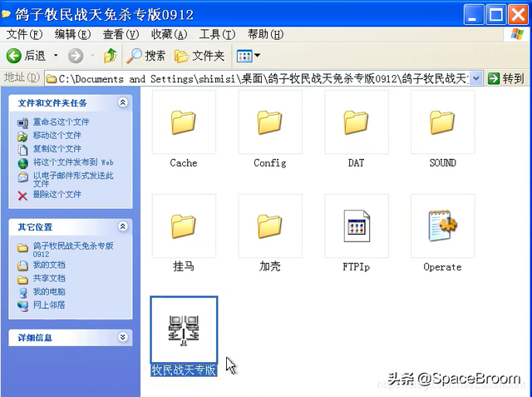This screenshot has height=397, width=532.
Task: Open the 编辑(E) menu
Action: coord(72,34)
